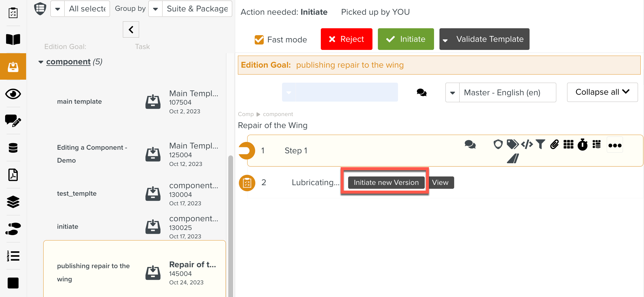
Task: Open the code brackets icon in Step 1
Action: coord(527,145)
